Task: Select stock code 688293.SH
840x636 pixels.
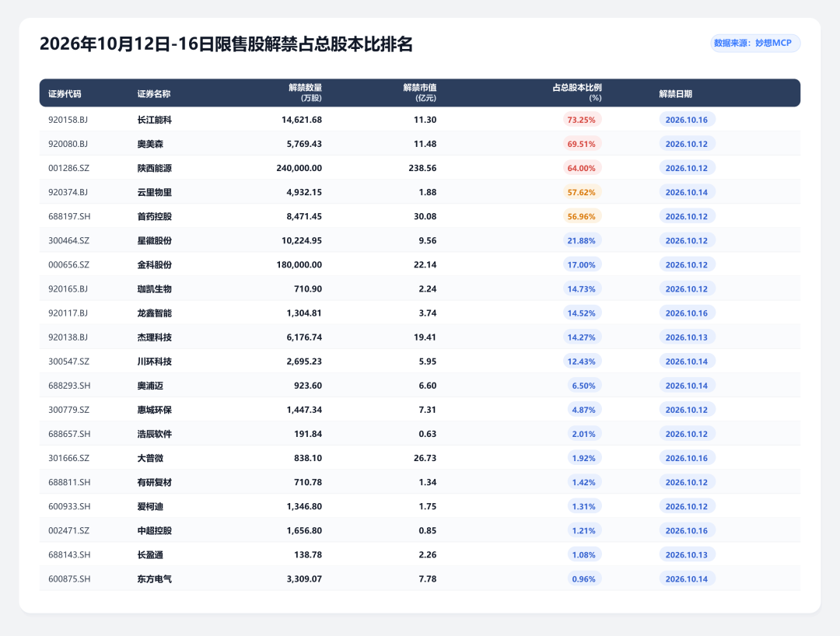Action: pos(69,386)
